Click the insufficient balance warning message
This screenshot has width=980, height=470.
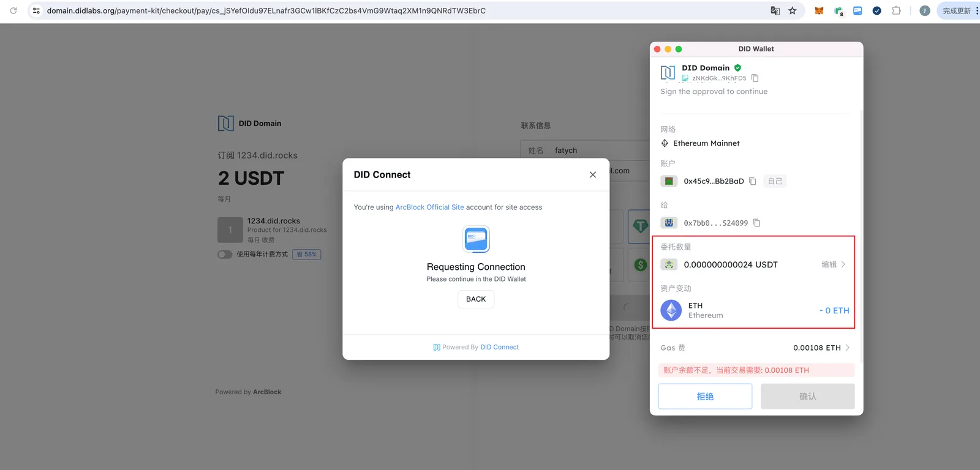tap(756, 370)
